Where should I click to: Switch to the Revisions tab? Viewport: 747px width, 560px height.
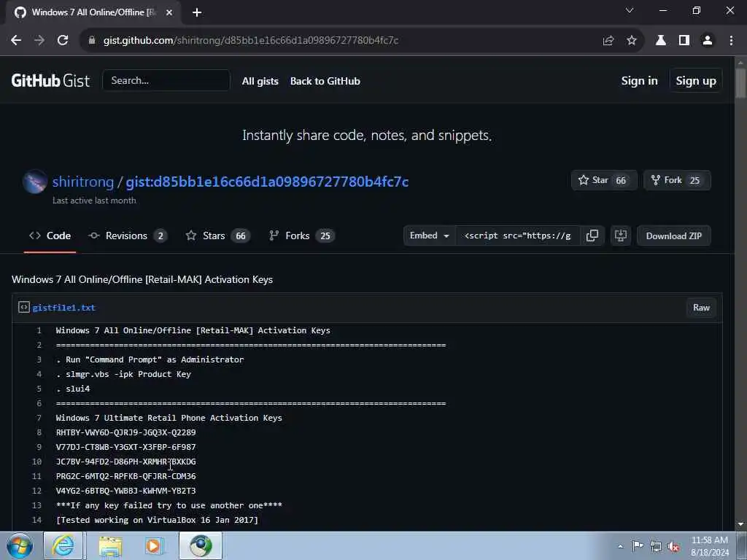(x=127, y=236)
